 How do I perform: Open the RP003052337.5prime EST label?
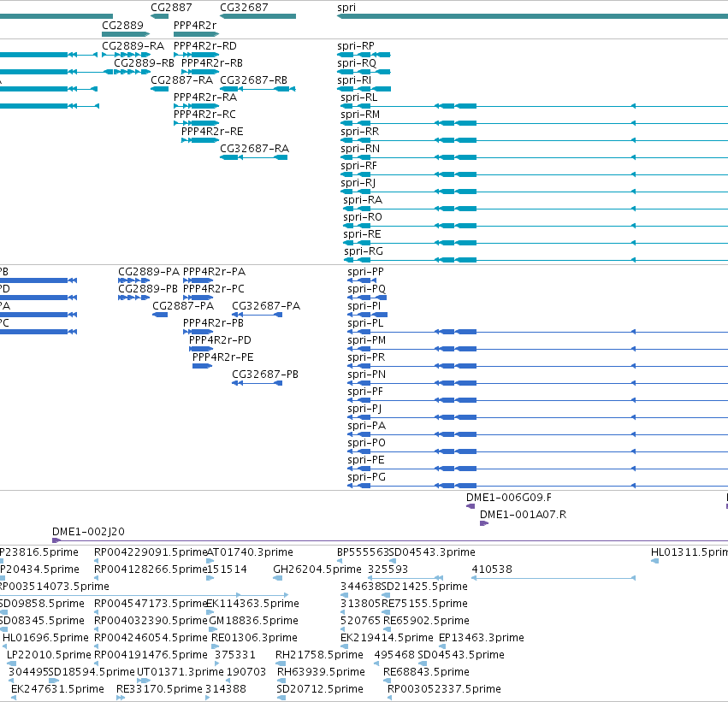pyautogui.click(x=444, y=689)
